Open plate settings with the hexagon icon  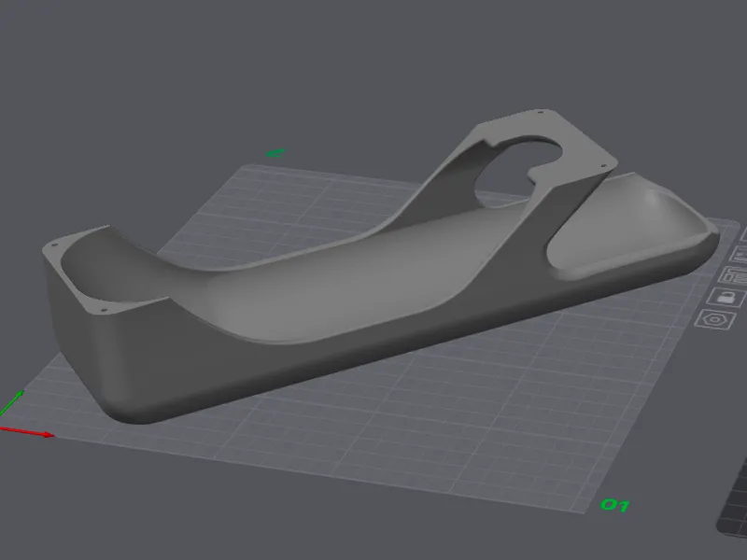click(713, 319)
